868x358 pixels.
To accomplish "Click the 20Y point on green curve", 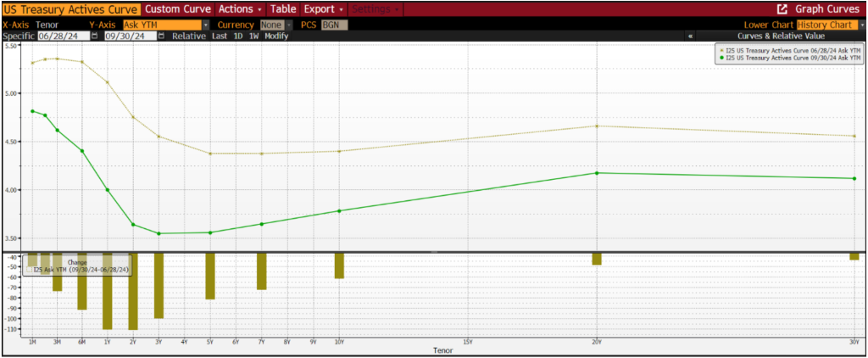I will click(x=597, y=173).
